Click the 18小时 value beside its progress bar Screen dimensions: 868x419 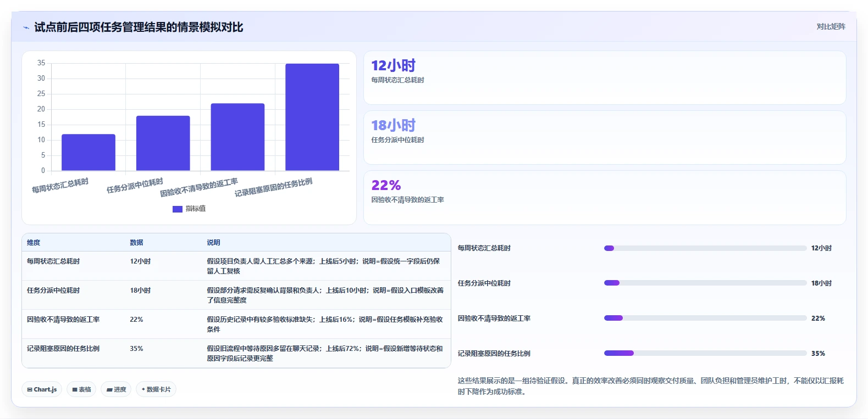pos(821,283)
